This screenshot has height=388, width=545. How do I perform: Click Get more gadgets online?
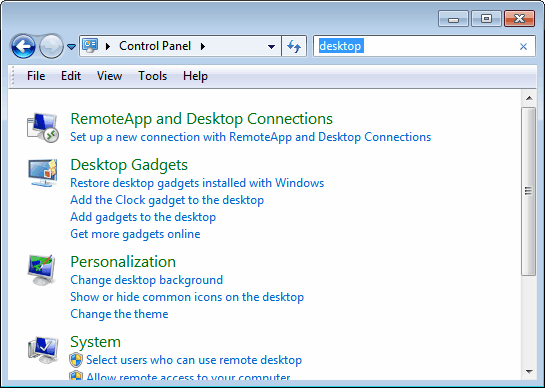coord(135,234)
